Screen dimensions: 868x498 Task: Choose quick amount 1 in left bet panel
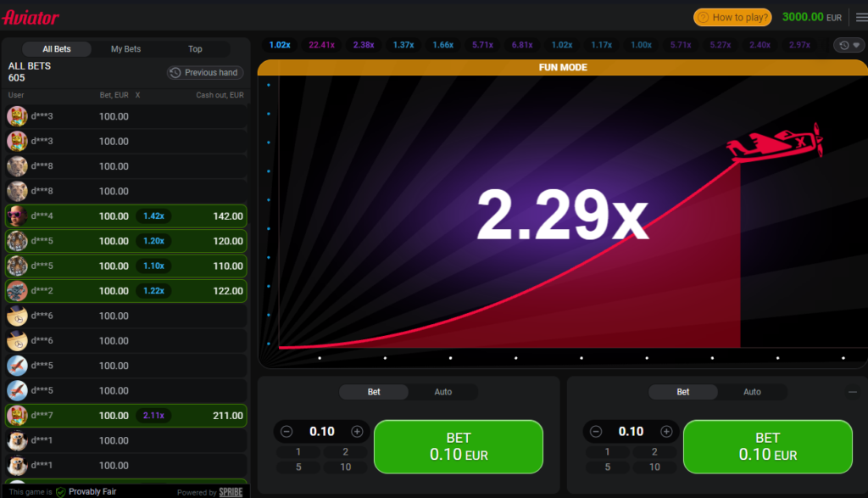tap(298, 452)
